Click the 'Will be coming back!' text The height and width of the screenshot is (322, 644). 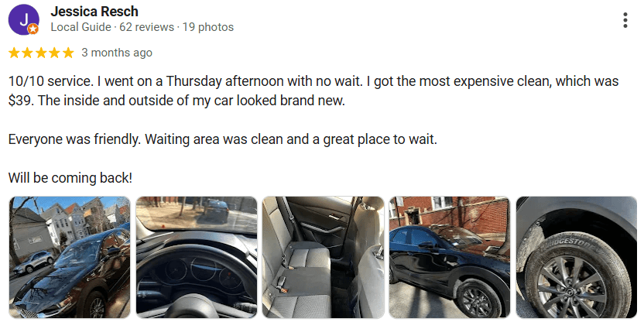coord(70,178)
